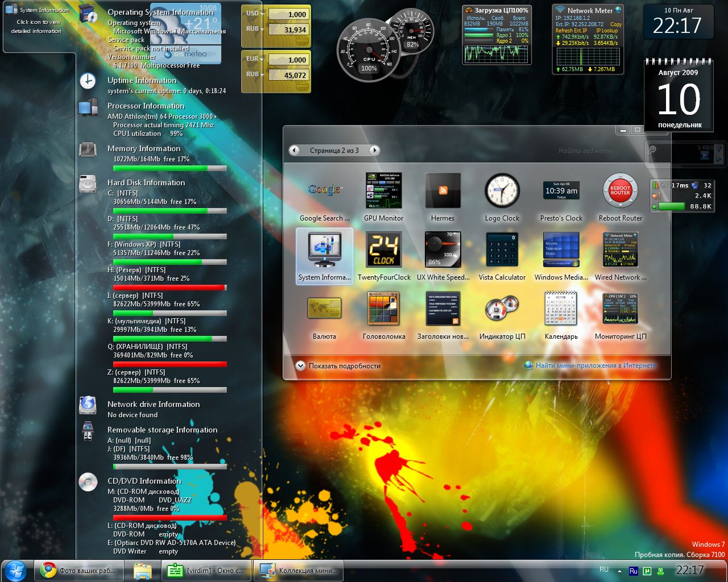Select the Валюта currency gadget

[324, 309]
